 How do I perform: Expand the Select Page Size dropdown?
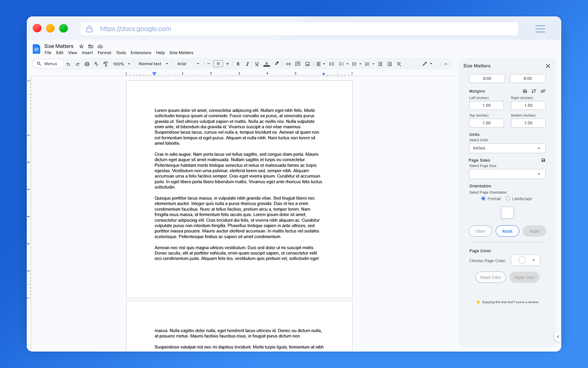(507, 174)
